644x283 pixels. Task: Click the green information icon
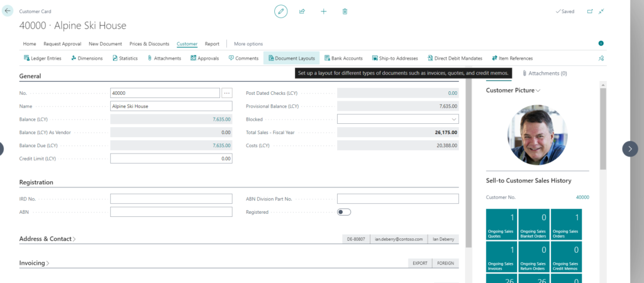click(x=601, y=43)
